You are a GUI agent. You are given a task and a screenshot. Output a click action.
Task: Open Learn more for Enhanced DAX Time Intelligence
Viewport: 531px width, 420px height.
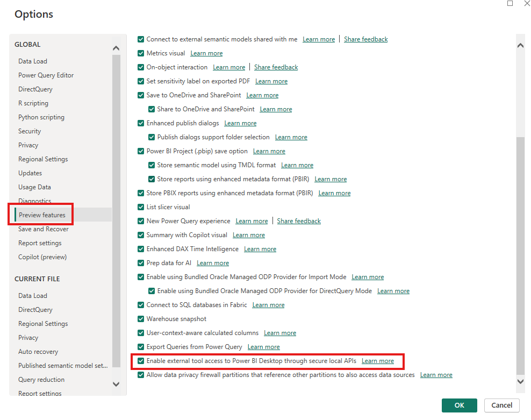coord(260,249)
